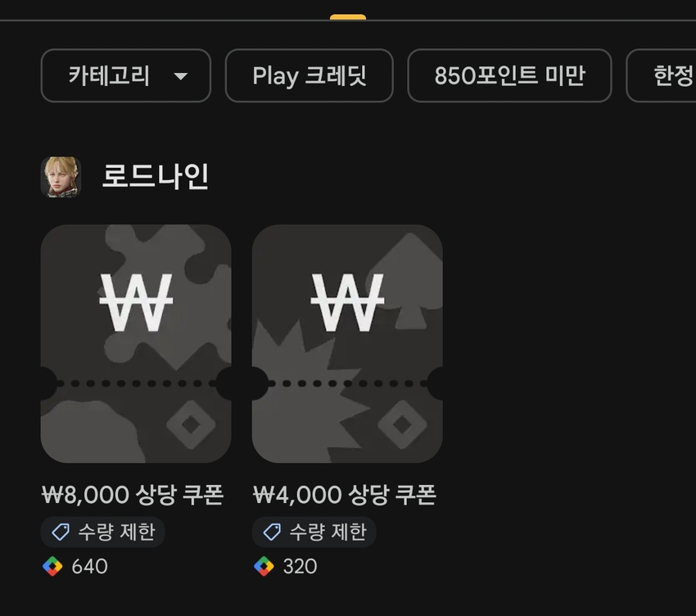Screen dimensions: 696x616
Task: Click the Play Points icon next to 640
Action: (52, 566)
